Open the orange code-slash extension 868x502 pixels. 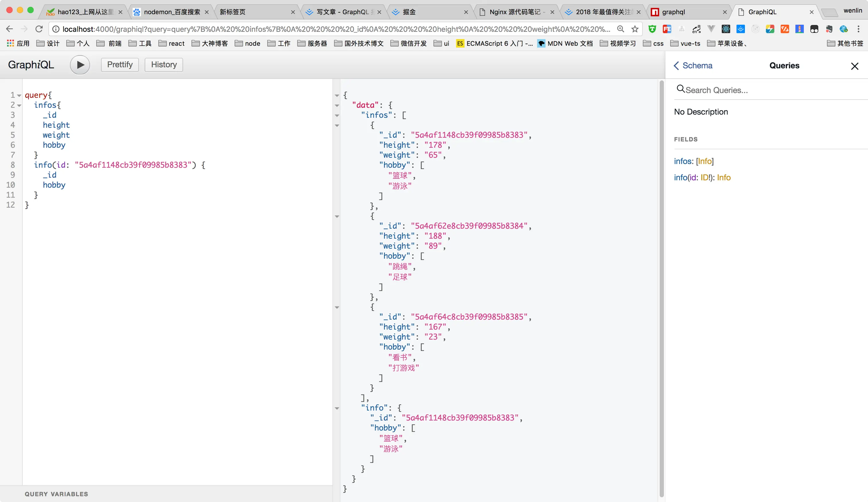pos(785,29)
